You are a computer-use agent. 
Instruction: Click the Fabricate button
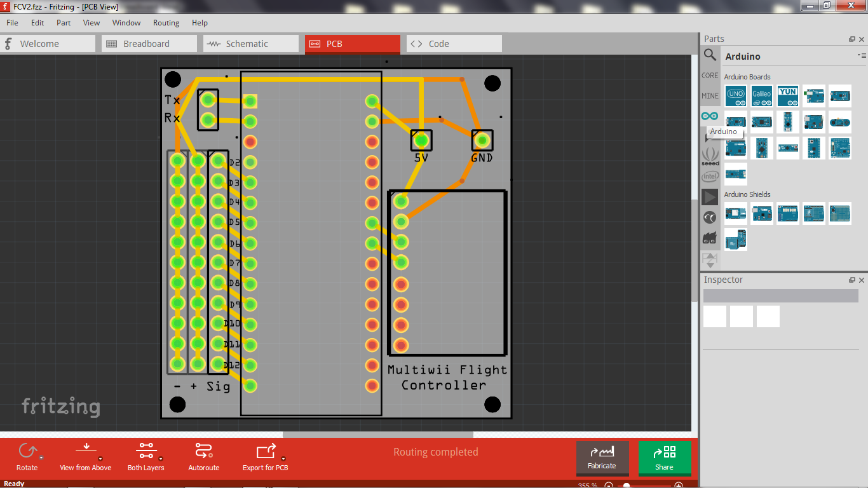602,458
